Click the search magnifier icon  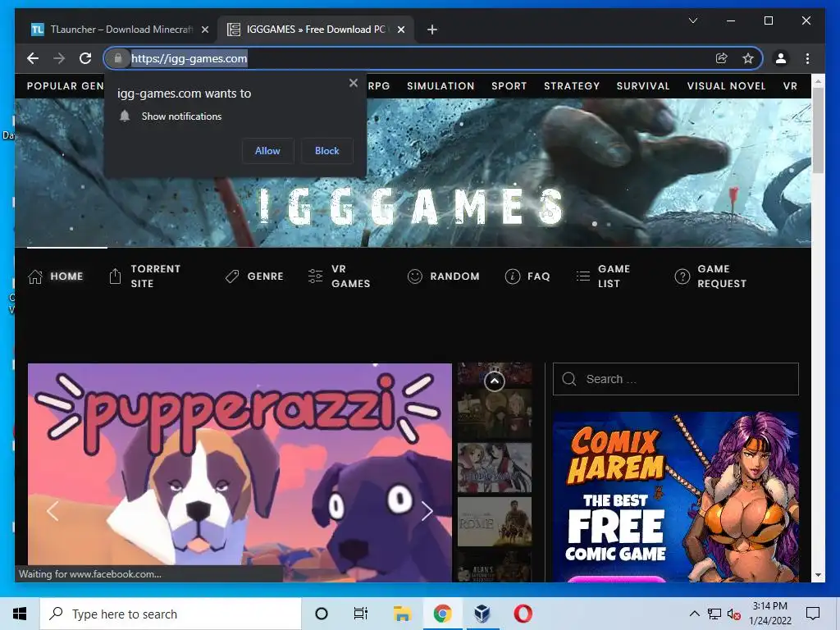[569, 379]
